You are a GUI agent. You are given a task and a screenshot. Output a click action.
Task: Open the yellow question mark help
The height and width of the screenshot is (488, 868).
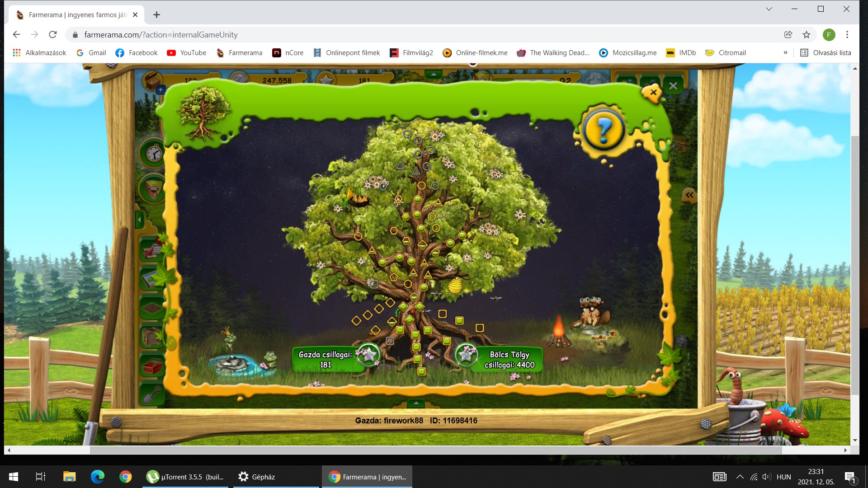(x=603, y=130)
